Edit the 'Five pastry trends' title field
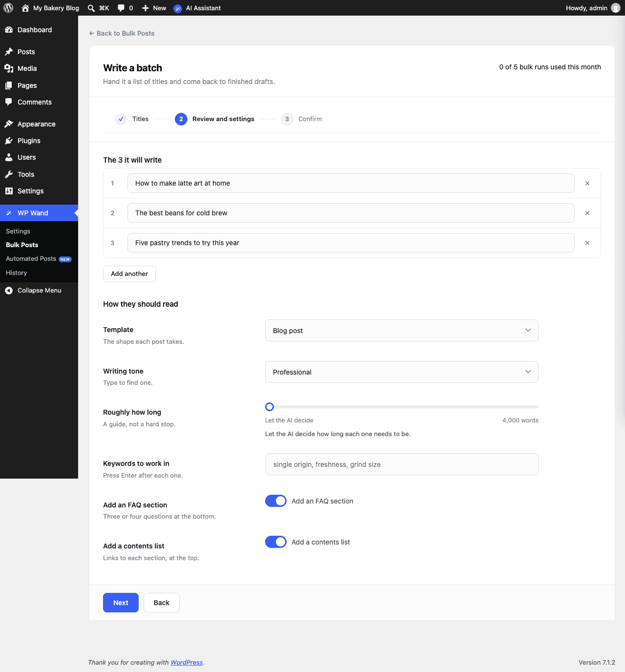This screenshot has width=625, height=672. [x=351, y=243]
